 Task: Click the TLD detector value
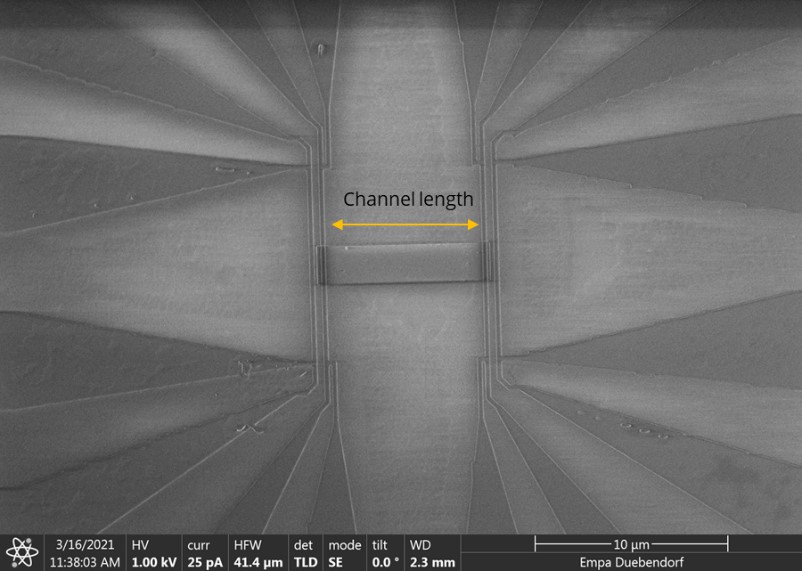click(x=306, y=562)
